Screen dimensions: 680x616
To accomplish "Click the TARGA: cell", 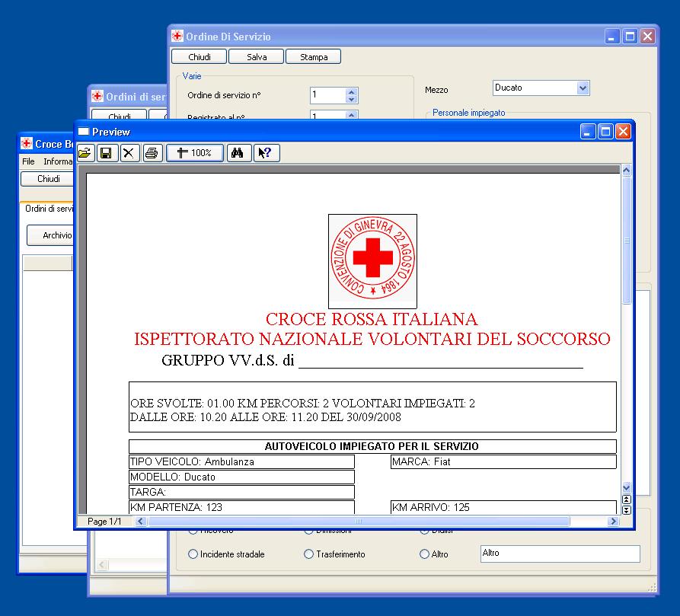I will 241,492.
